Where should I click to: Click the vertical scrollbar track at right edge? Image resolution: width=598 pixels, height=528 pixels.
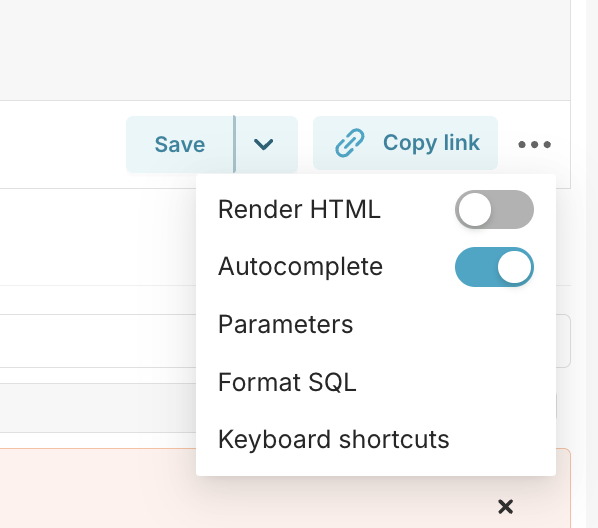(x=592, y=264)
